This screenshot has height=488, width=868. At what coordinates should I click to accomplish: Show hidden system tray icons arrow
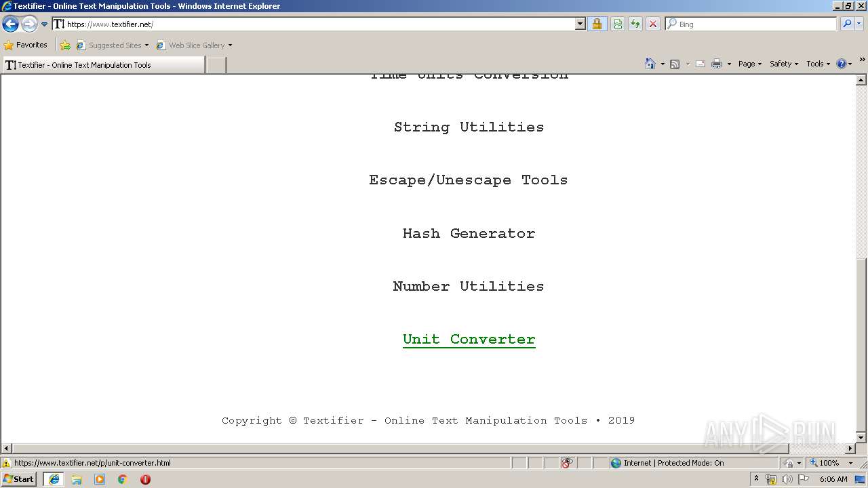point(756,479)
